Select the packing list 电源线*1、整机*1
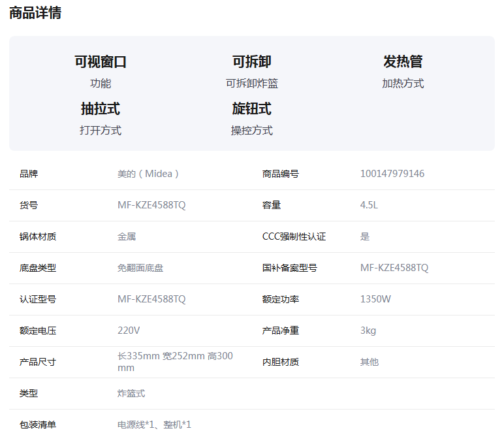This screenshot has width=504, height=437. [x=154, y=425]
